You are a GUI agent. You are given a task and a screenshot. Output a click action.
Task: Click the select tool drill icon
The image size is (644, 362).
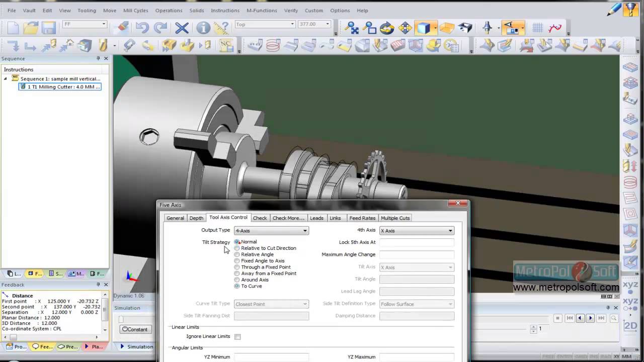(103, 46)
